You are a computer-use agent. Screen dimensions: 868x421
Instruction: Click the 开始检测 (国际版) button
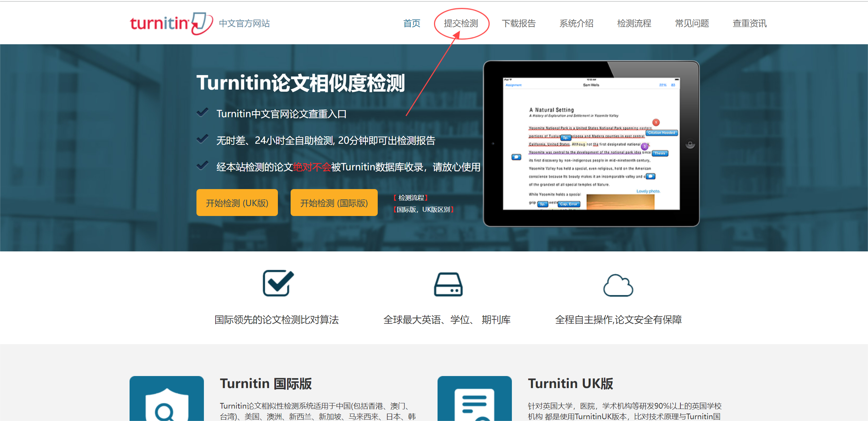[x=334, y=203]
